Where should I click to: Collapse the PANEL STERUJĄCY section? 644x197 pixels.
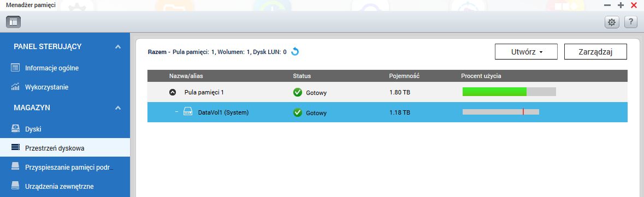click(118, 47)
